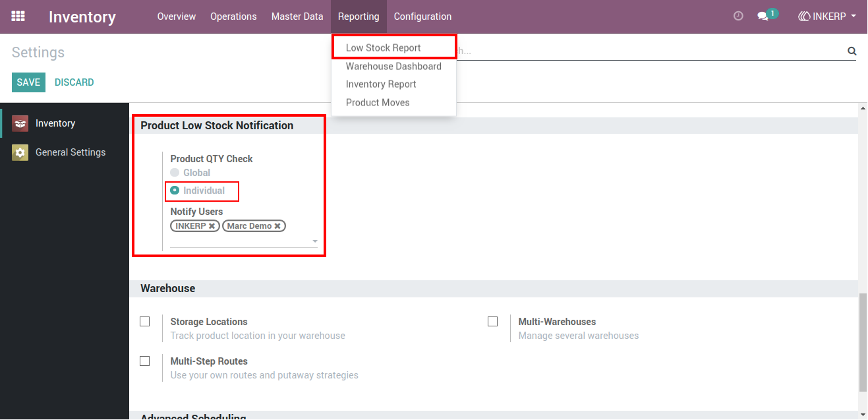The height and width of the screenshot is (420, 868).
Task: Open the Overview menu
Action: coord(177,16)
